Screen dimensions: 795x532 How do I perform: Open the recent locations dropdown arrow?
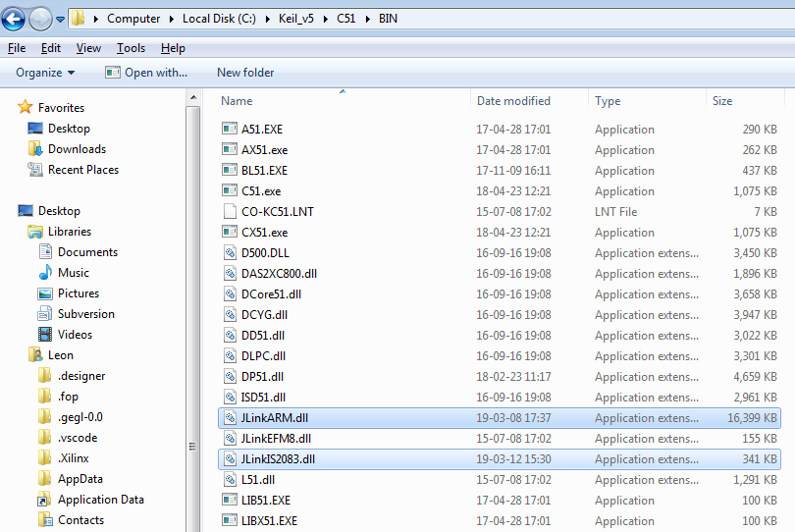click(61, 19)
